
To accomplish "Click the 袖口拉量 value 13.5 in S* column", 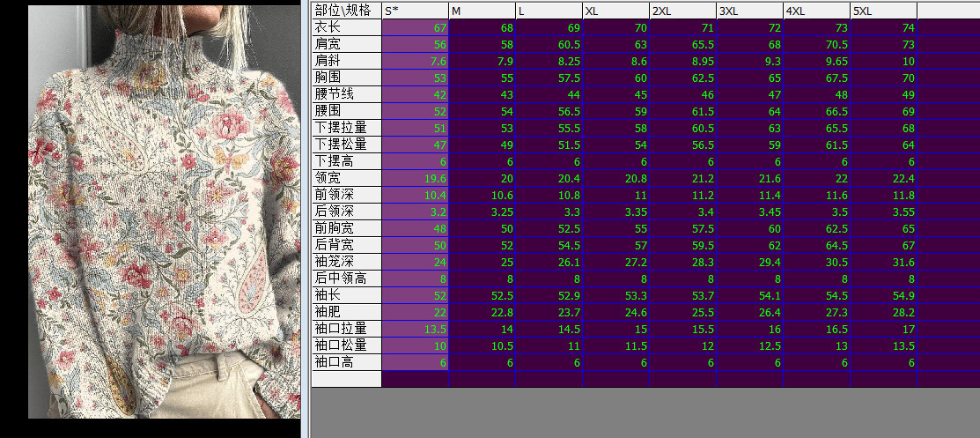I will coord(416,329).
